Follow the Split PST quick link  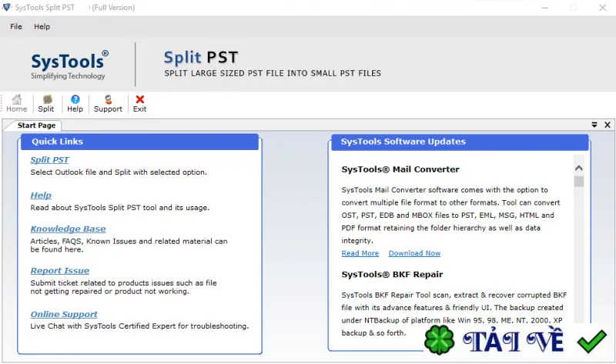click(x=49, y=160)
